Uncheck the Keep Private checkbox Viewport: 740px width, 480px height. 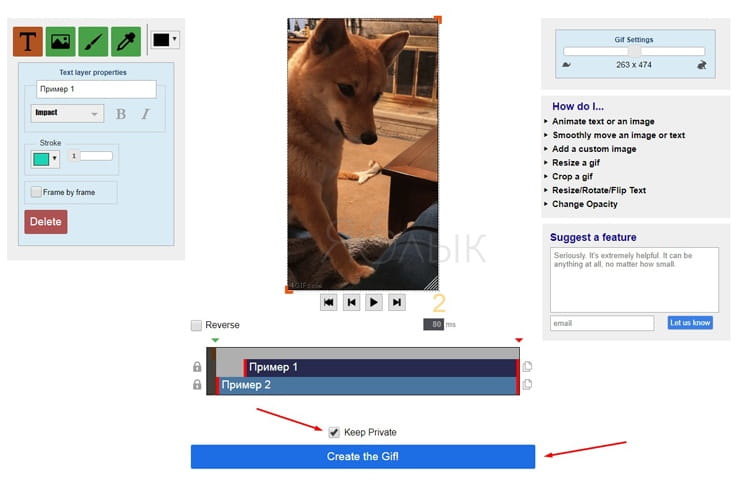click(x=334, y=432)
